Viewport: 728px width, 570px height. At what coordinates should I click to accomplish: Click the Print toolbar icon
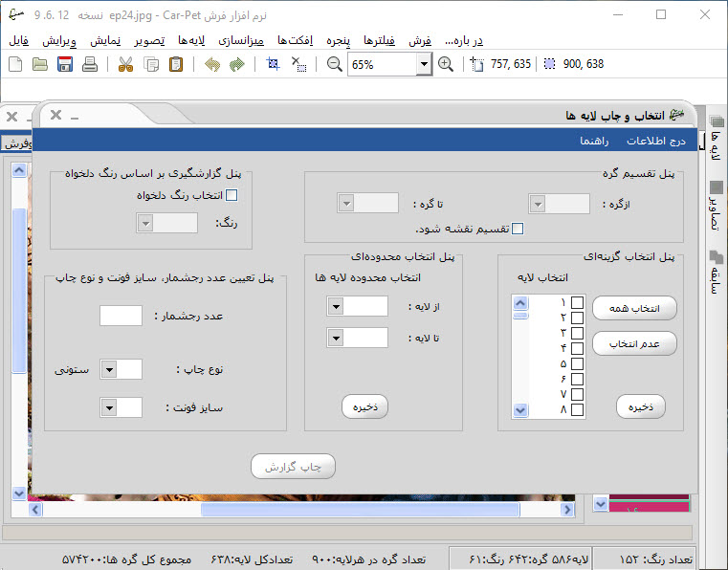(90, 65)
